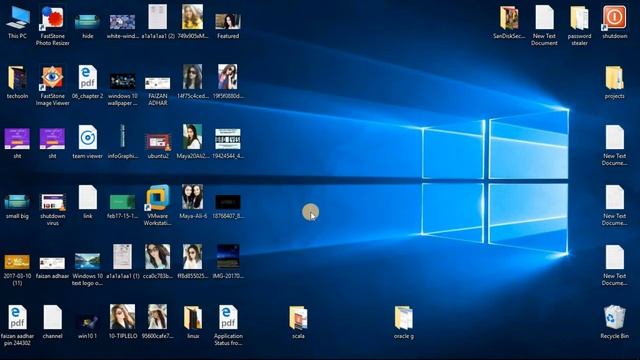
Task: Select the FAIZAN ADHAR image file
Action: [x=158, y=84]
